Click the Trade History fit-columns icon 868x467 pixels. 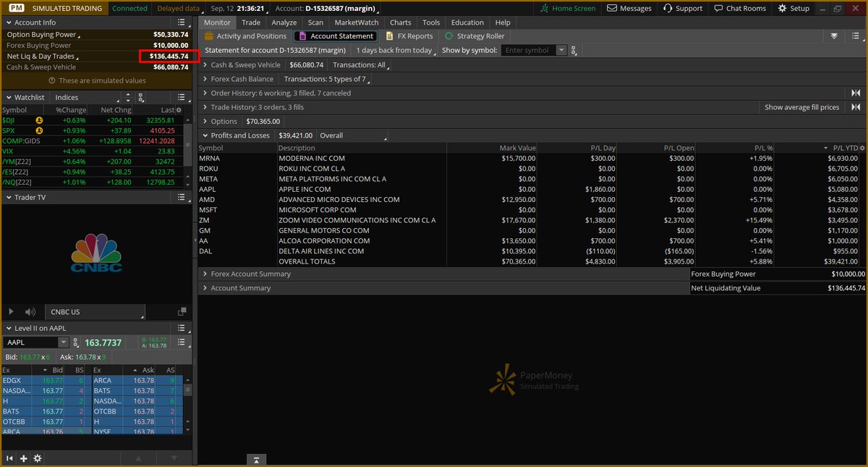click(x=856, y=107)
